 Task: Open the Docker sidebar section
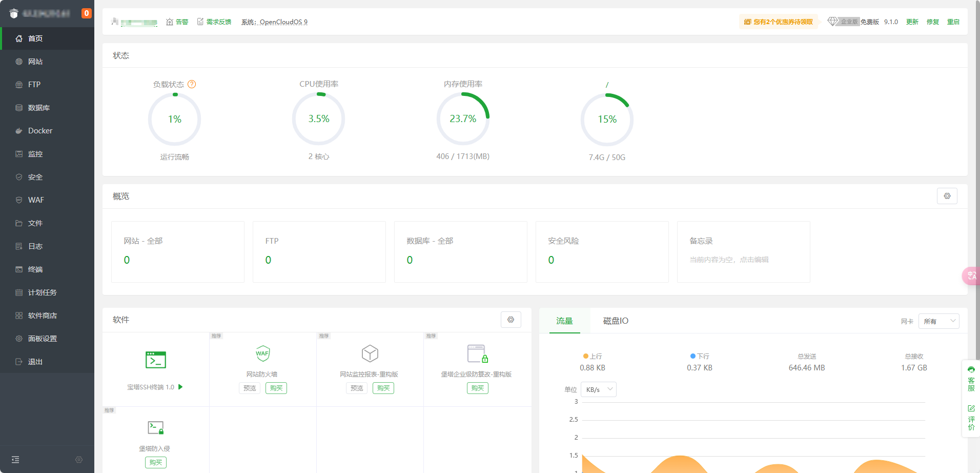click(x=47, y=131)
